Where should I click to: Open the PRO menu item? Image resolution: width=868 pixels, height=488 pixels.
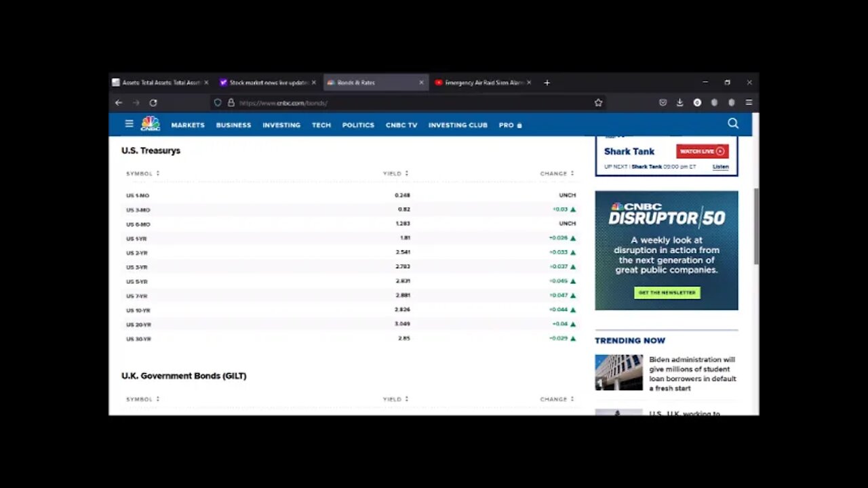[510, 125]
